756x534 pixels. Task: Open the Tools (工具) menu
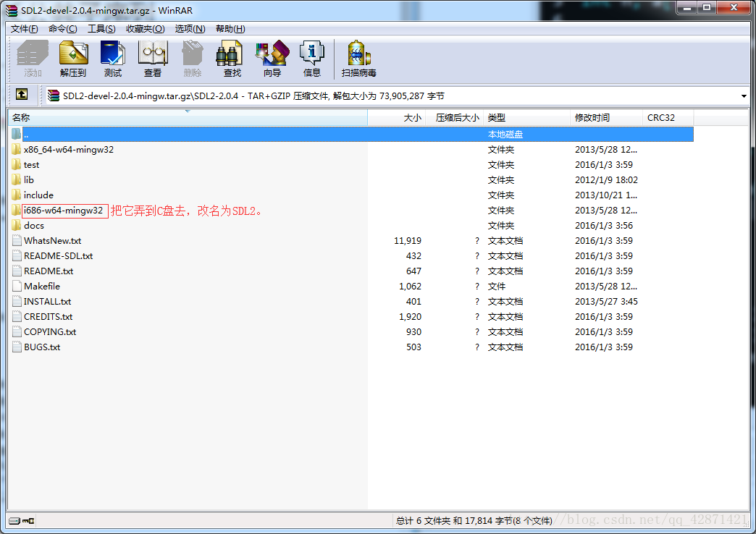coord(101,29)
